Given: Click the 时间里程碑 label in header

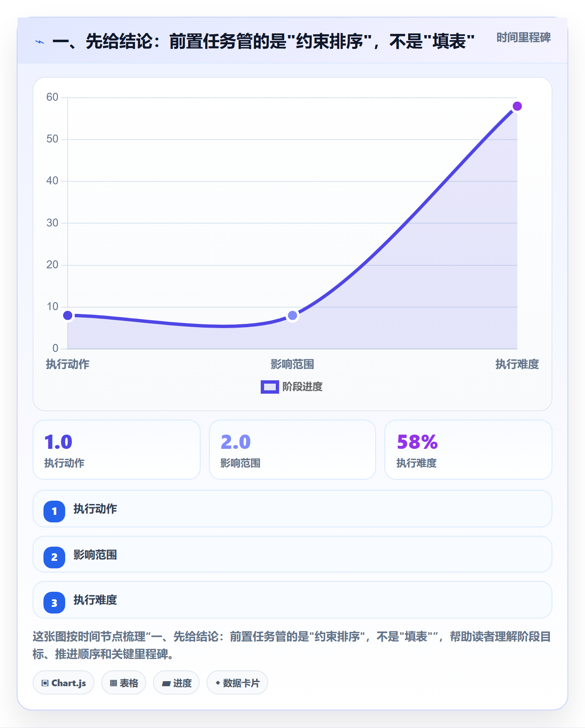Looking at the screenshot, I should (x=523, y=38).
